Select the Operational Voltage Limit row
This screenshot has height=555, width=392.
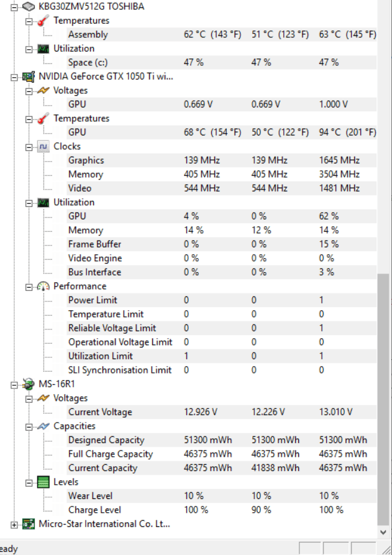[222, 342]
